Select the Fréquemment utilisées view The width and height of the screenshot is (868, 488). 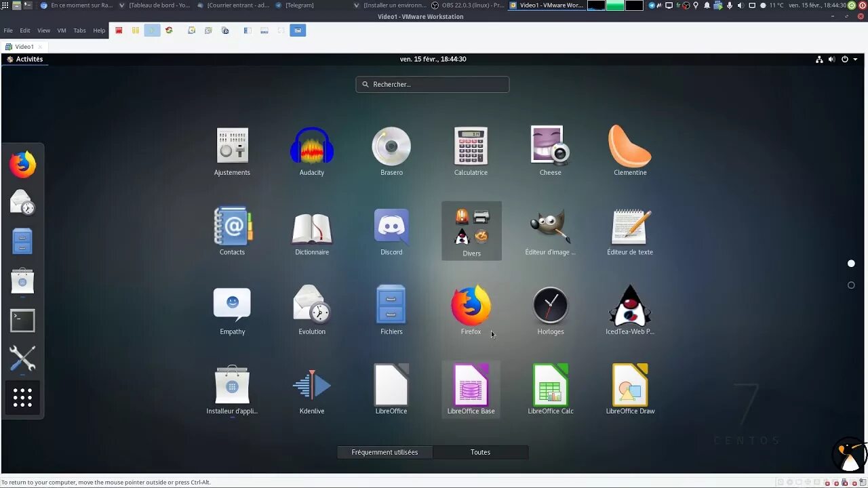[384, 452]
